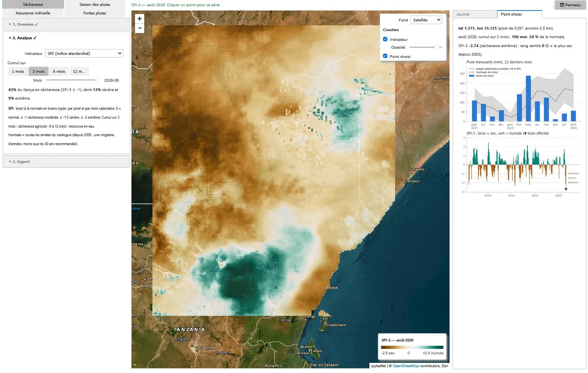Select the 12 mois accumulation period

pyautogui.click(x=79, y=71)
